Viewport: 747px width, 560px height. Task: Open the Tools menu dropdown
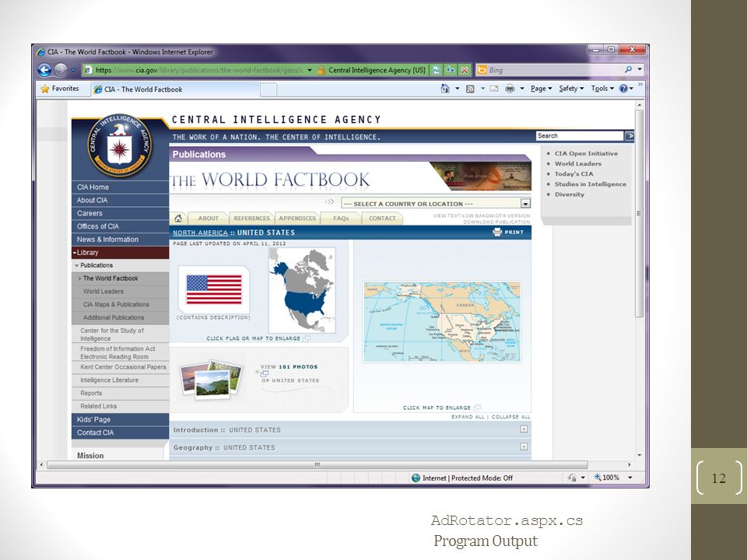[x=602, y=89]
